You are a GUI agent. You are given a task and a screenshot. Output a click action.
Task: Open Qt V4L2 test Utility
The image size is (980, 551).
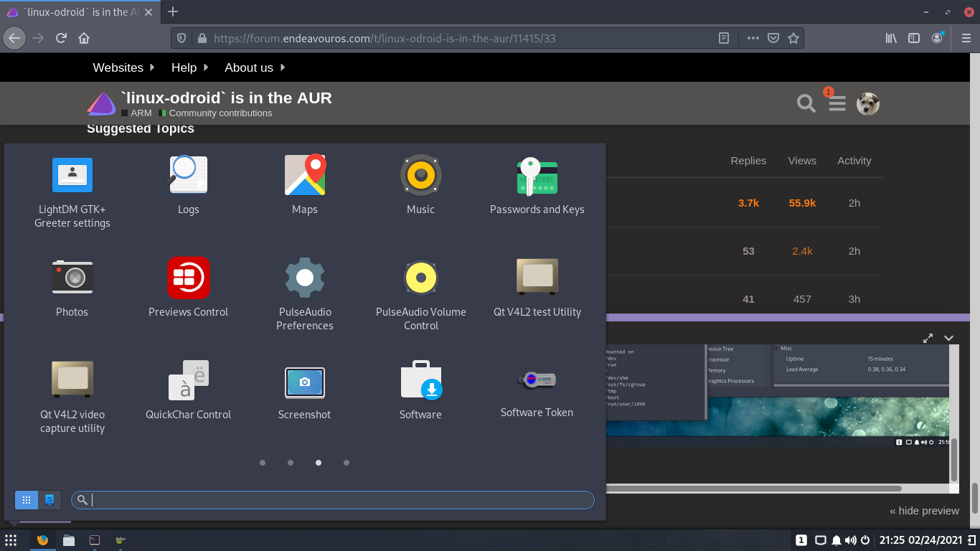coord(537,288)
